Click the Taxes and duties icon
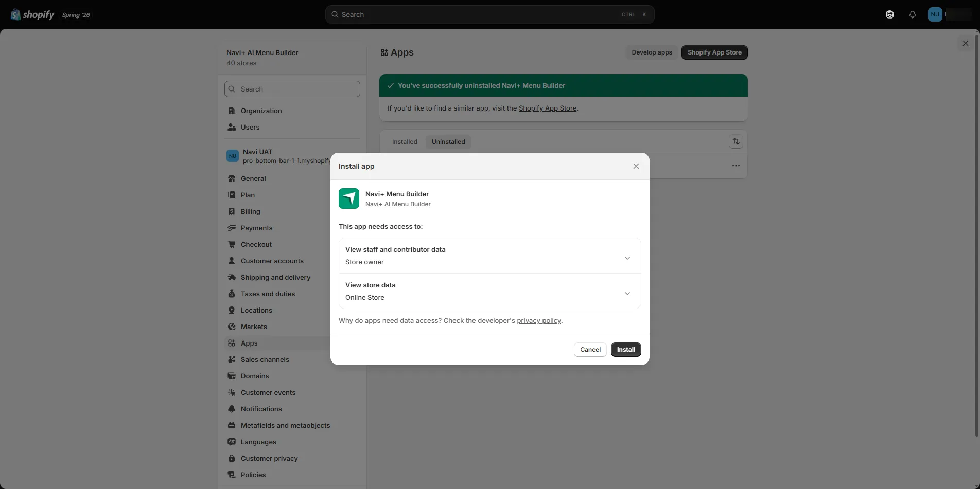The height and width of the screenshot is (489, 980). coord(232,294)
